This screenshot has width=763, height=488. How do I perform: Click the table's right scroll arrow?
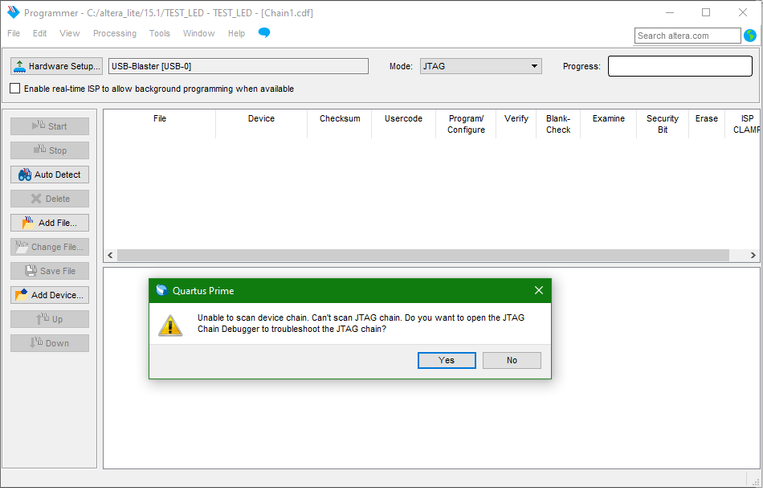point(753,255)
